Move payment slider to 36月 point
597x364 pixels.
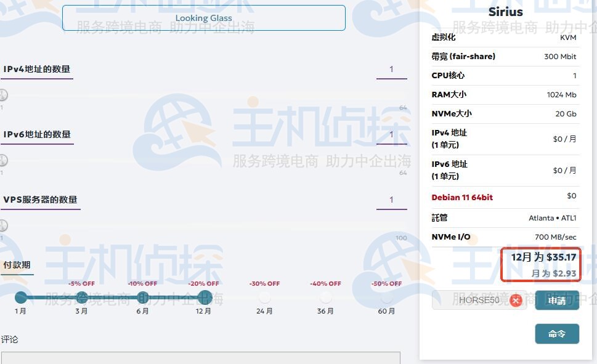pyautogui.click(x=325, y=296)
